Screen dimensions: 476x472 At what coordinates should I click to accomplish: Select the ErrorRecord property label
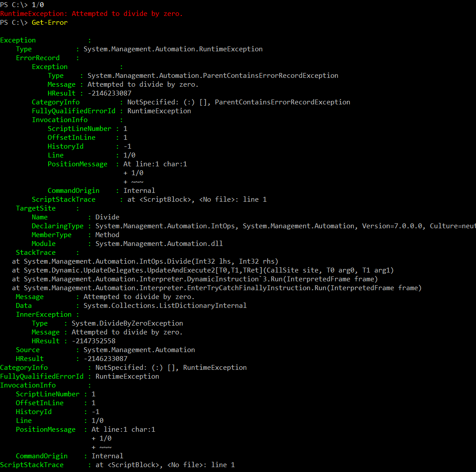pyautogui.click(x=38, y=58)
